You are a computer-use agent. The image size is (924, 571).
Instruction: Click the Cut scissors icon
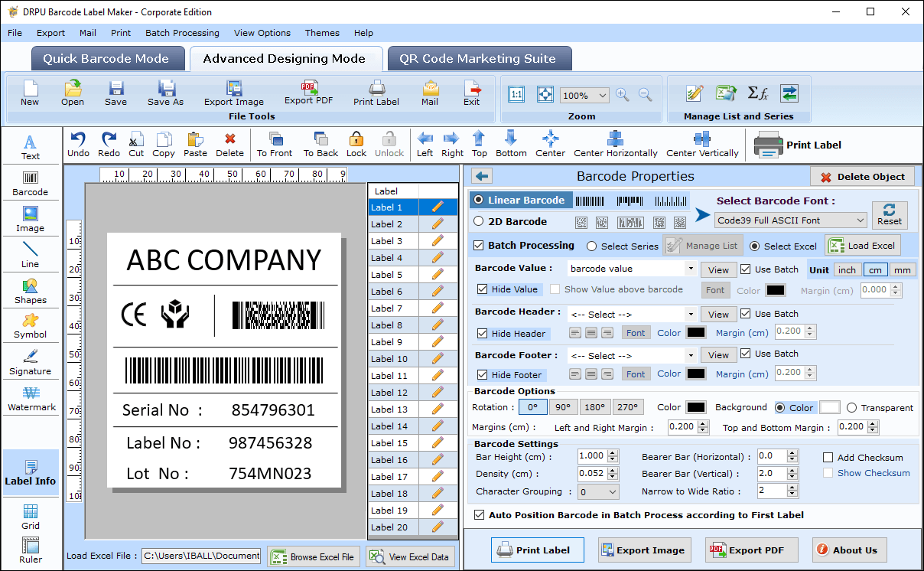coord(136,144)
